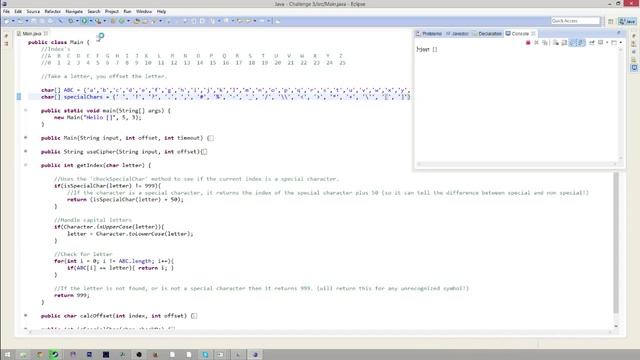Click the Open Console icon

614,42
